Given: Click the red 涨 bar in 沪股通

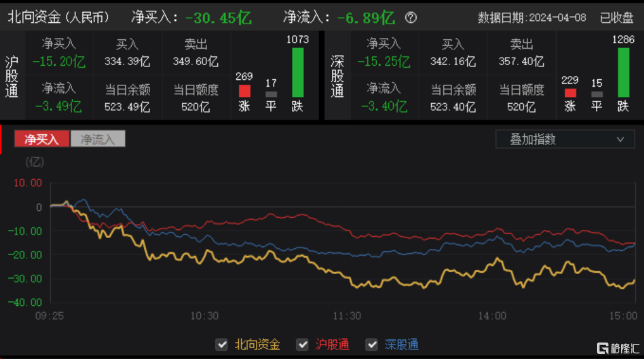Looking at the screenshot, I should [x=244, y=91].
